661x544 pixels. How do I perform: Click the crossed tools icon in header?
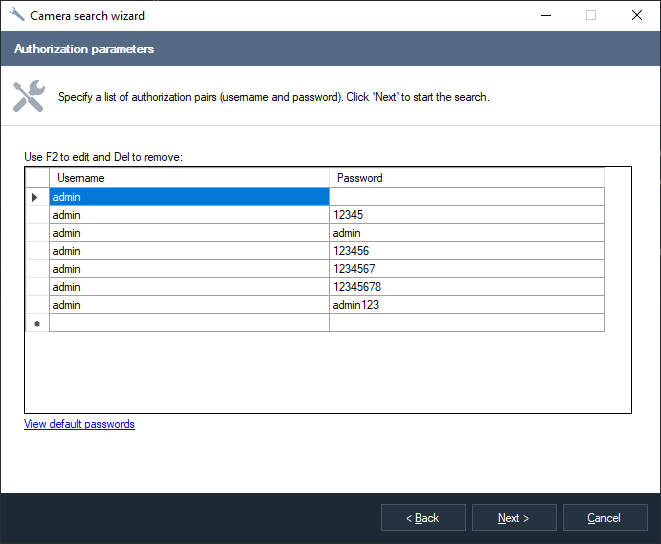pyautogui.click(x=28, y=97)
